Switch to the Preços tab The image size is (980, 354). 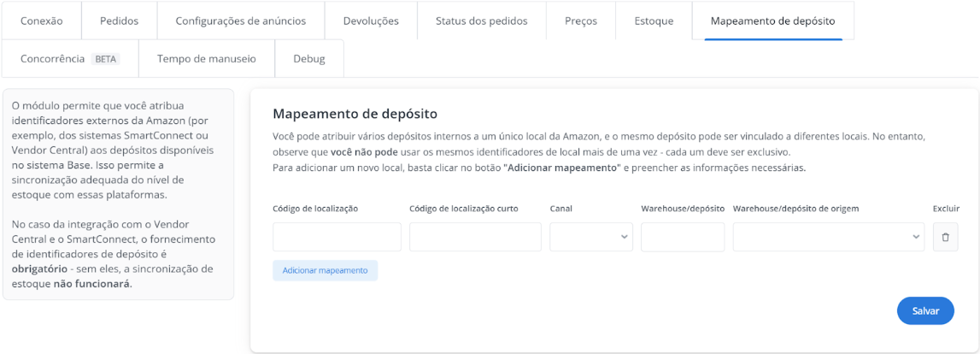(x=581, y=21)
